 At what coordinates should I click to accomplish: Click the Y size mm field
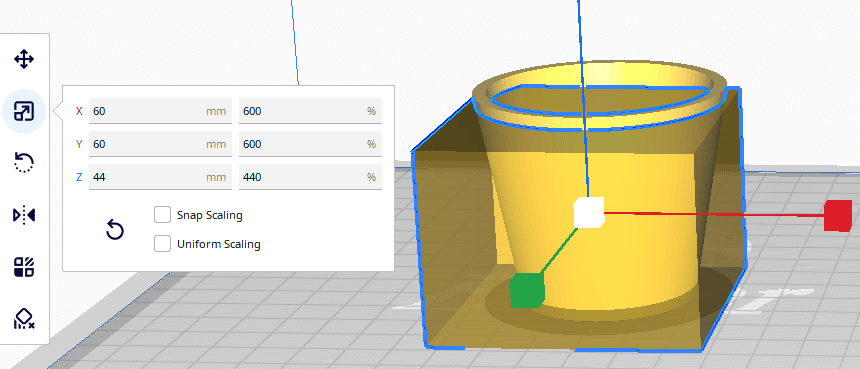click(160, 144)
